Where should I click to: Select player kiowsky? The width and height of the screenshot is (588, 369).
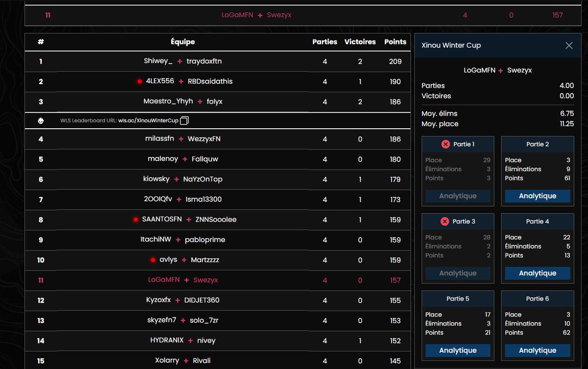[156, 179]
